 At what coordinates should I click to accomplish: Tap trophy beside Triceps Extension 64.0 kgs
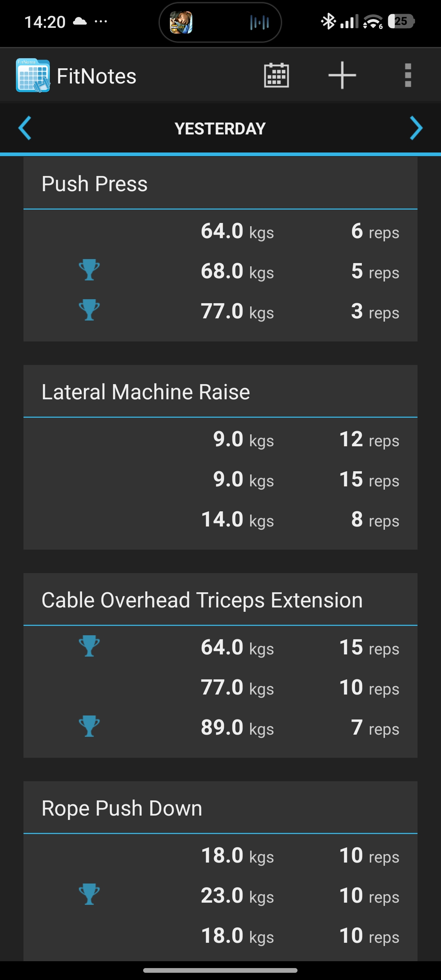89,646
